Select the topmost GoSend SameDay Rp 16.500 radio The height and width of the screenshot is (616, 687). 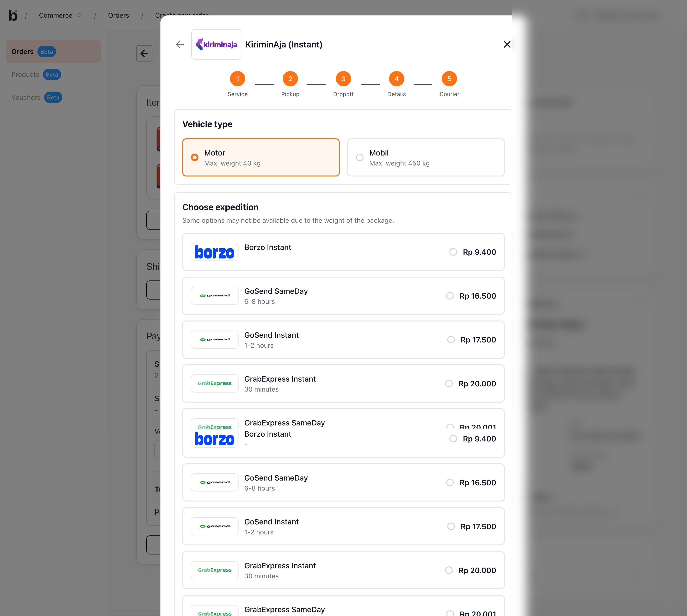point(450,296)
